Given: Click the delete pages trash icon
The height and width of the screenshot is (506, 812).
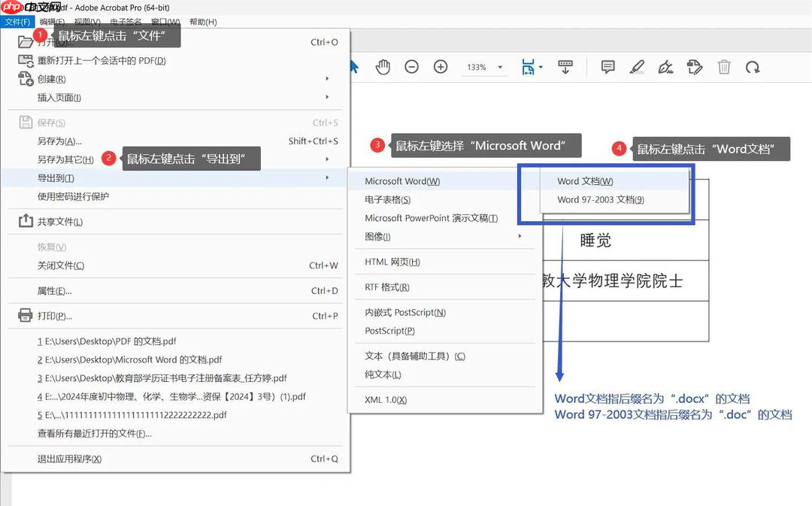Looking at the screenshot, I should (723, 67).
